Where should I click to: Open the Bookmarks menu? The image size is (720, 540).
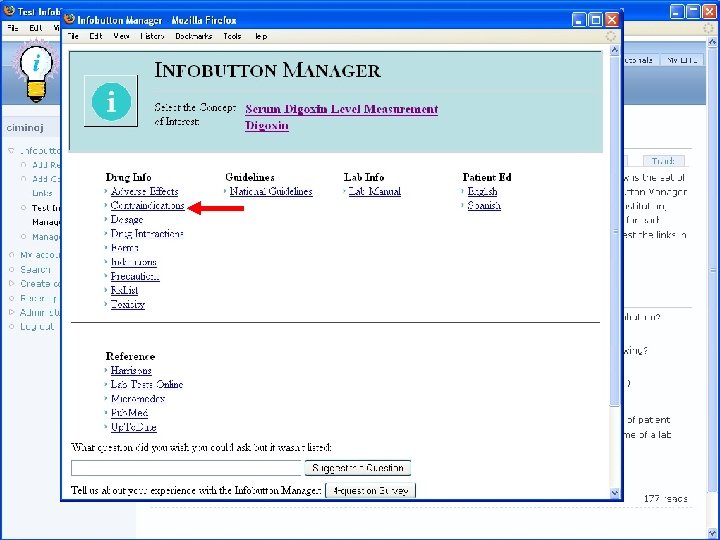tap(193, 36)
